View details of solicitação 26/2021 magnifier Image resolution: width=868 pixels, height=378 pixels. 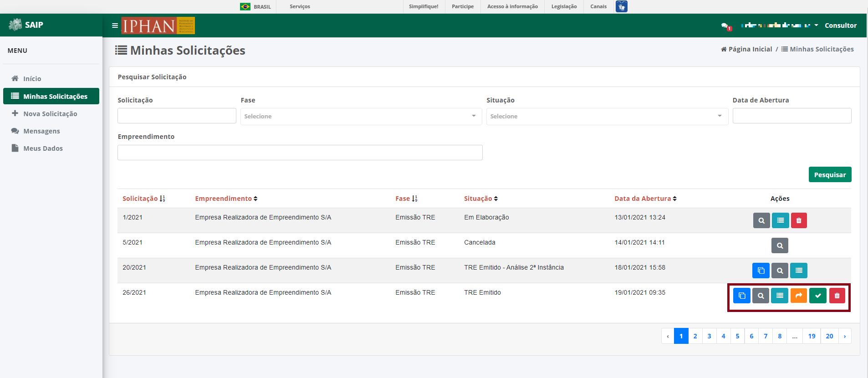(761, 296)
